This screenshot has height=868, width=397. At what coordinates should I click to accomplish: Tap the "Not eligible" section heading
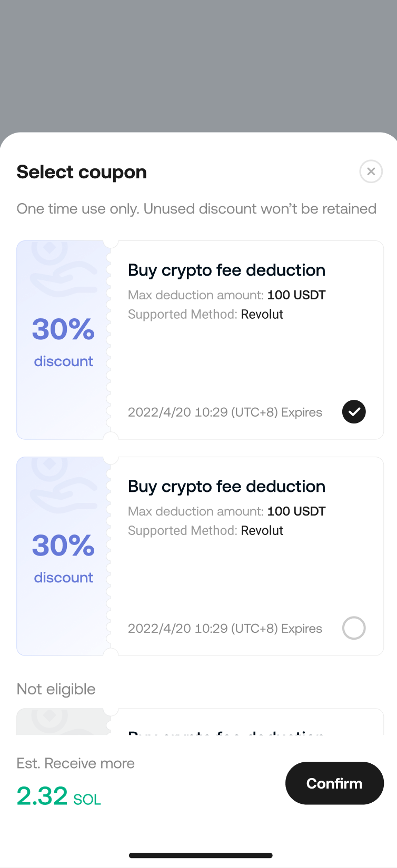[56, 689]
